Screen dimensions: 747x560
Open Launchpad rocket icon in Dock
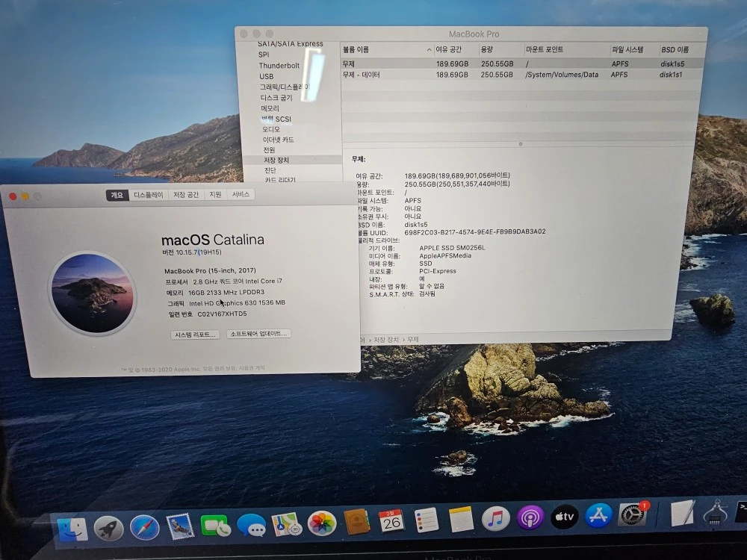[108, 528]
